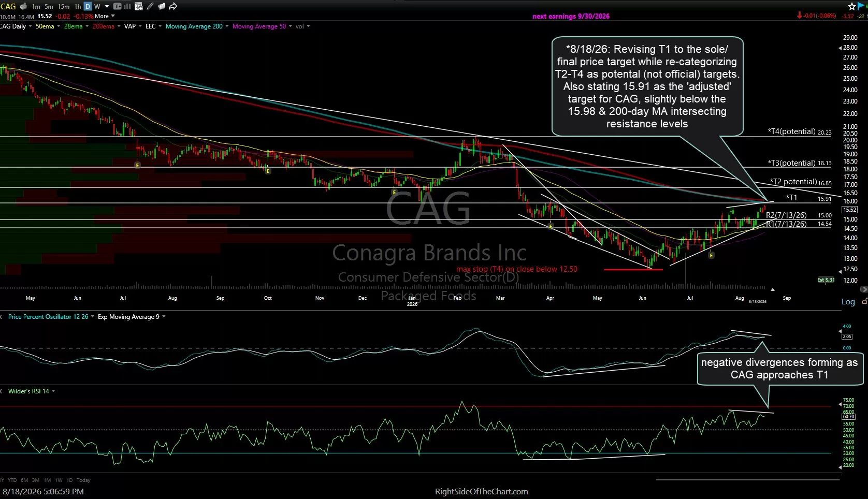Screen dimensions: 868x499
Task: Click the current price 15.52 axis tag
Action: tap(850, 210)
